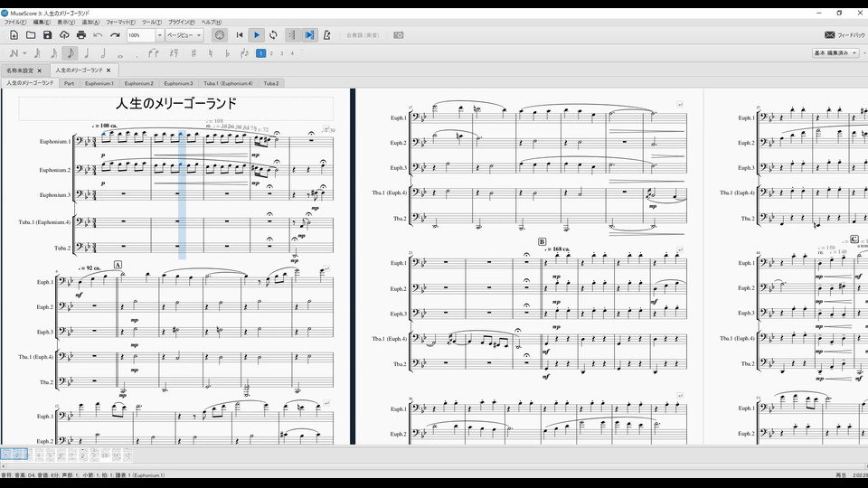Select voice 3
868x488 pixels.
(x=282, y=53)
